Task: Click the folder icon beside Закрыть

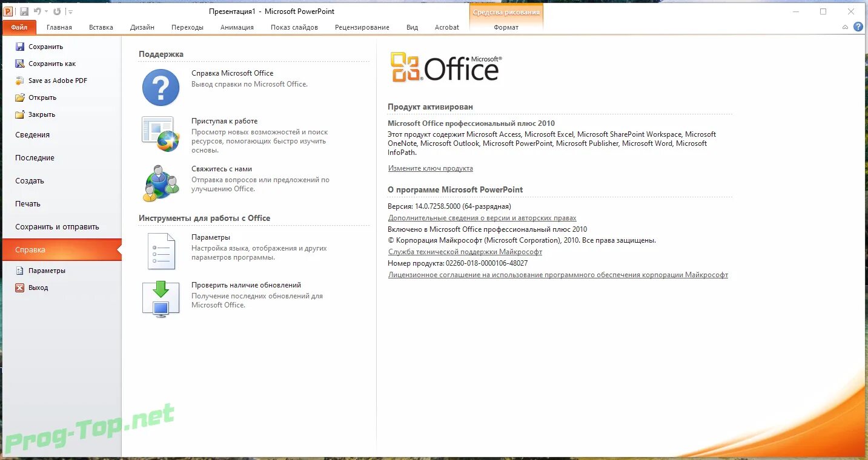Action: click(x=20, y=114)
